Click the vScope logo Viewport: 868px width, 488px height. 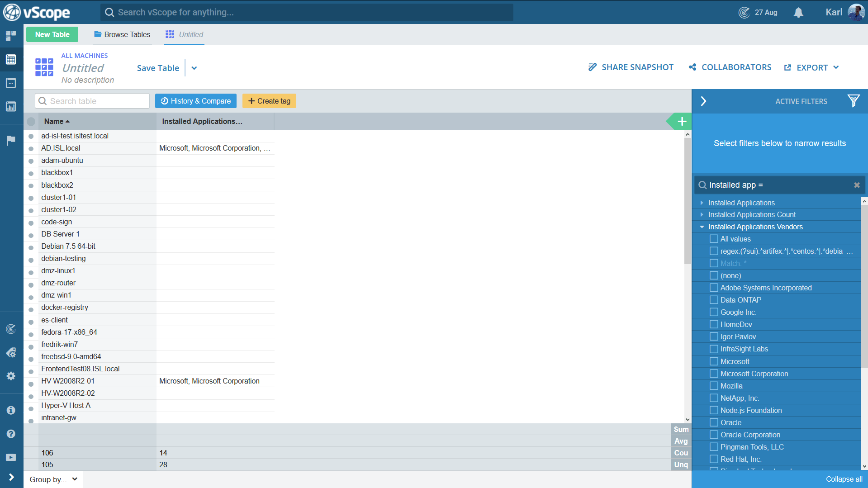point(36,12)
